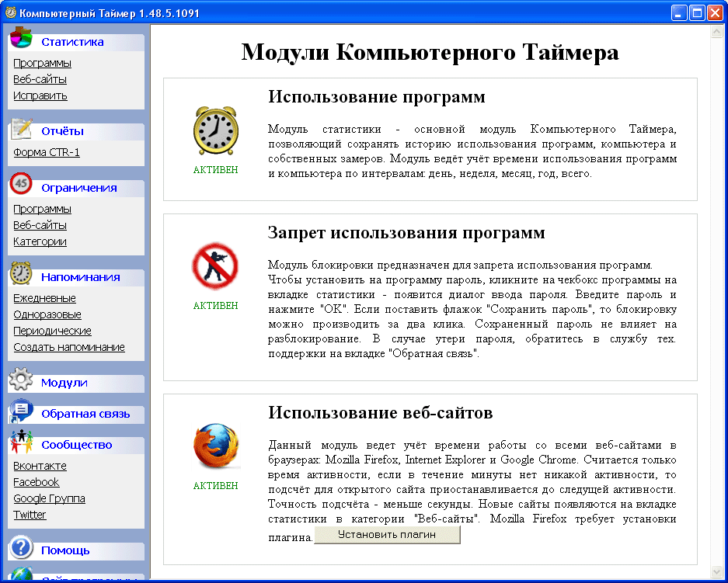Click the Обратная связь chat bubble icon

[21, 411]
